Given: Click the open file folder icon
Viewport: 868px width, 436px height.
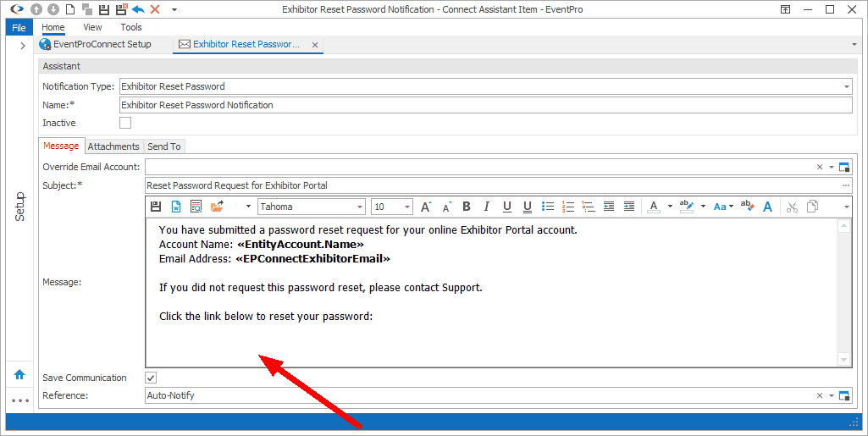Looking at the screenshot, I should 217,207.
